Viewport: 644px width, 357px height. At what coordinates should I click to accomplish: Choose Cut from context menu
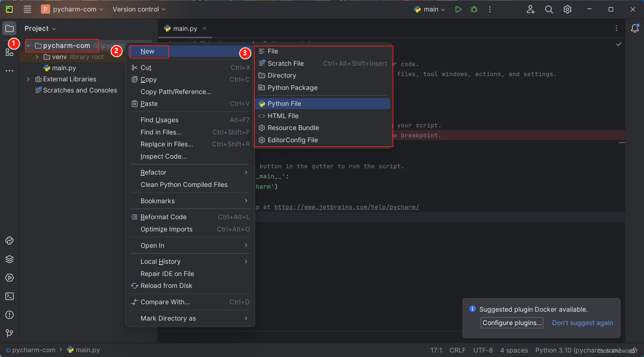tap(190, 68)
